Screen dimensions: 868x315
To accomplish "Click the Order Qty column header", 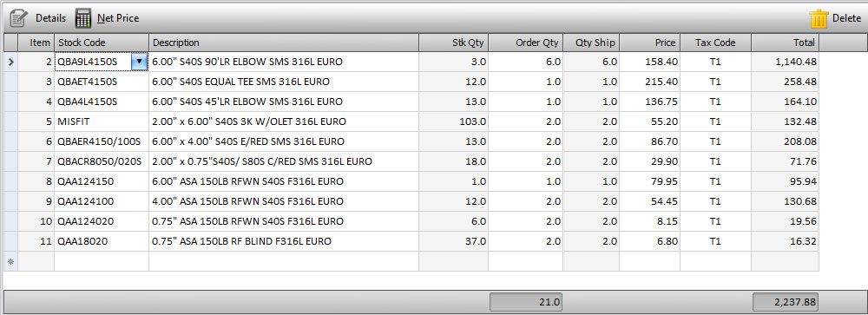I will point(525,43).
